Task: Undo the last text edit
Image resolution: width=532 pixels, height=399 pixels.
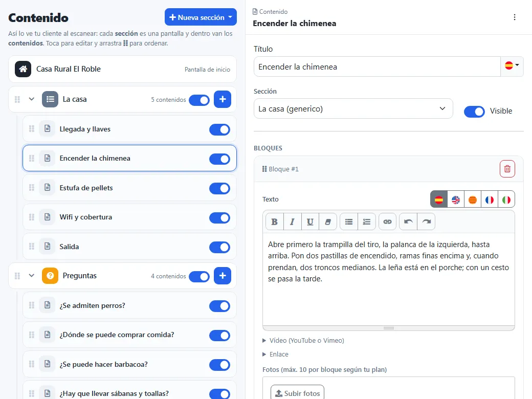Action: [408, 222]
